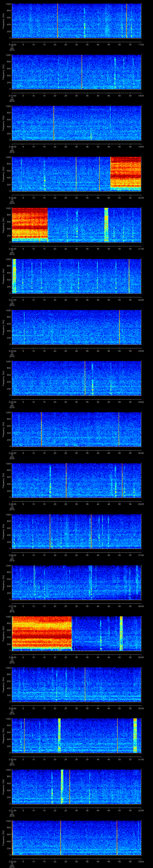The image size is (153, 868).
Task: Click the '3:24:00' start time label
Action: [12, 453]
